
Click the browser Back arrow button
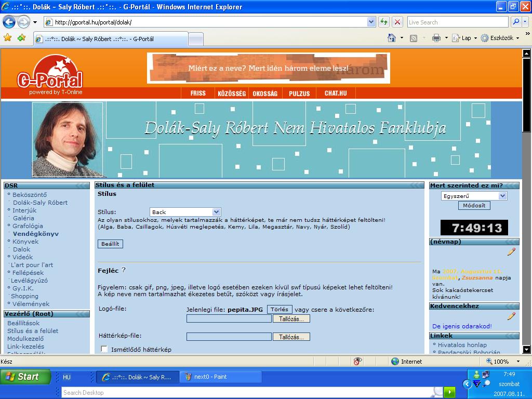[x=9, y=22]
